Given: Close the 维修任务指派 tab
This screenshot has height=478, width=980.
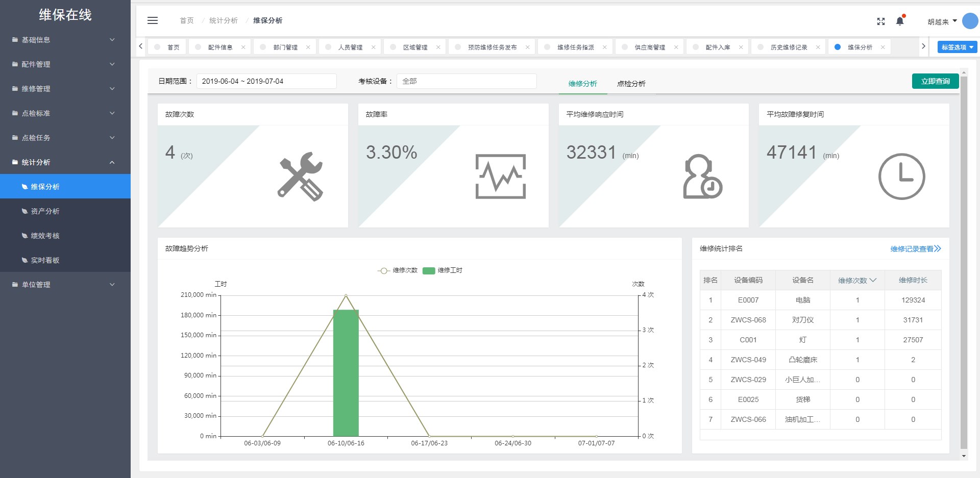Looking at the screenshot, I should point(605,47).
